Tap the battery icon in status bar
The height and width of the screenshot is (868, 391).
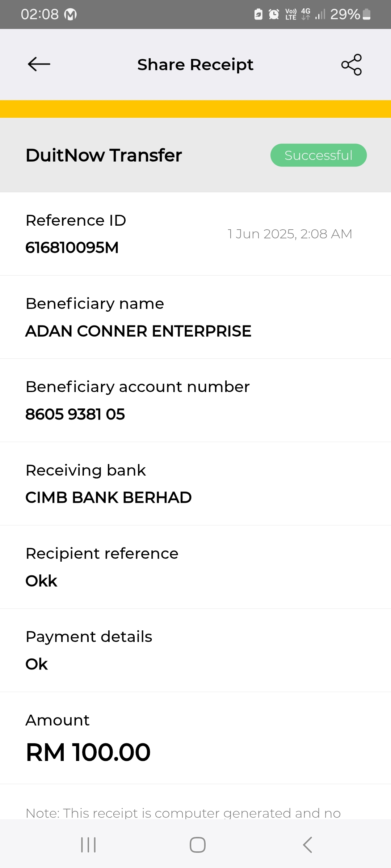tap(366, 14)
